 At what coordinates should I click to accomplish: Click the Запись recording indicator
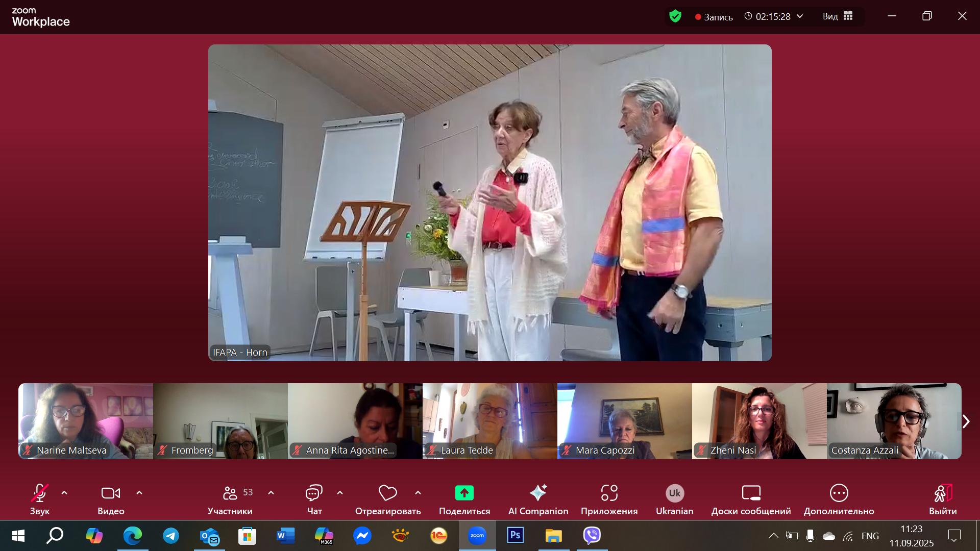coord(714,17)
